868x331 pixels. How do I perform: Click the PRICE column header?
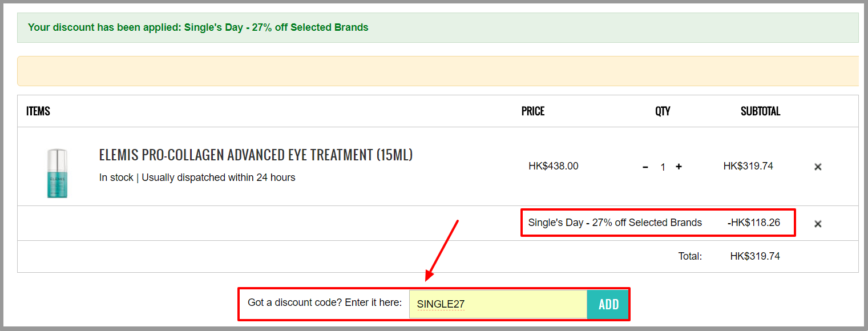533,111
